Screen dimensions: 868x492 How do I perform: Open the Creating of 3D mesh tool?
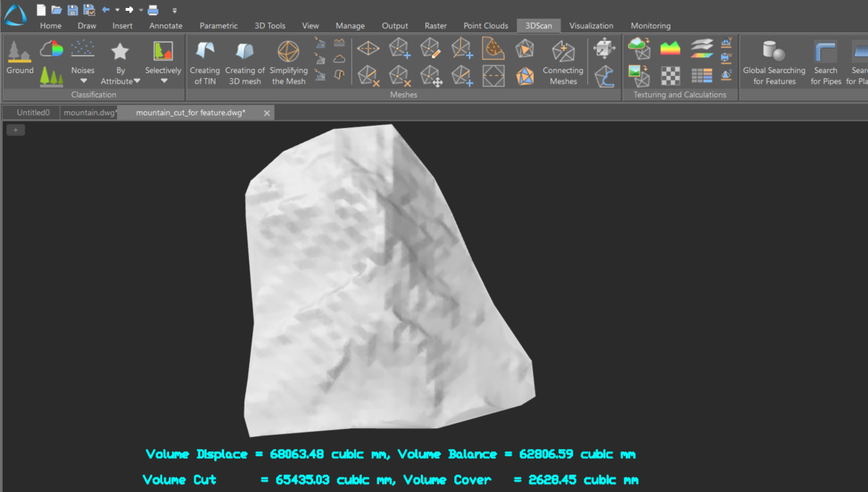[245, 61]
